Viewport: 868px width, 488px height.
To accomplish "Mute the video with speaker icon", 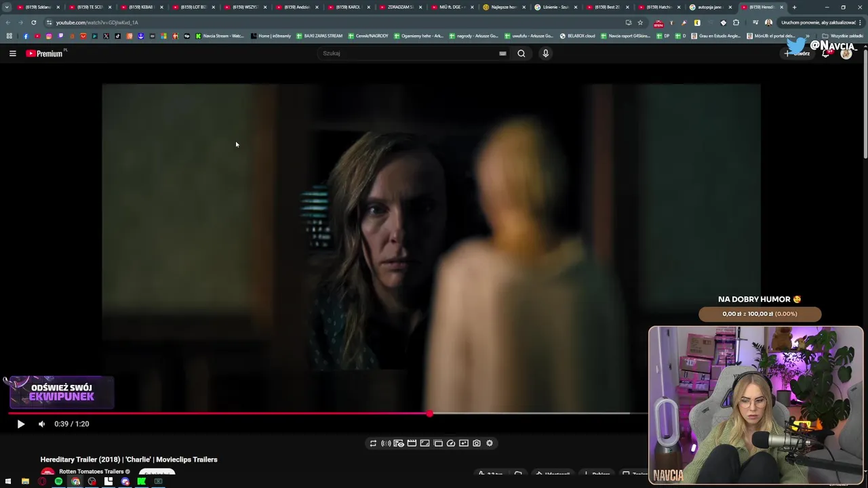I will (41, 424).
